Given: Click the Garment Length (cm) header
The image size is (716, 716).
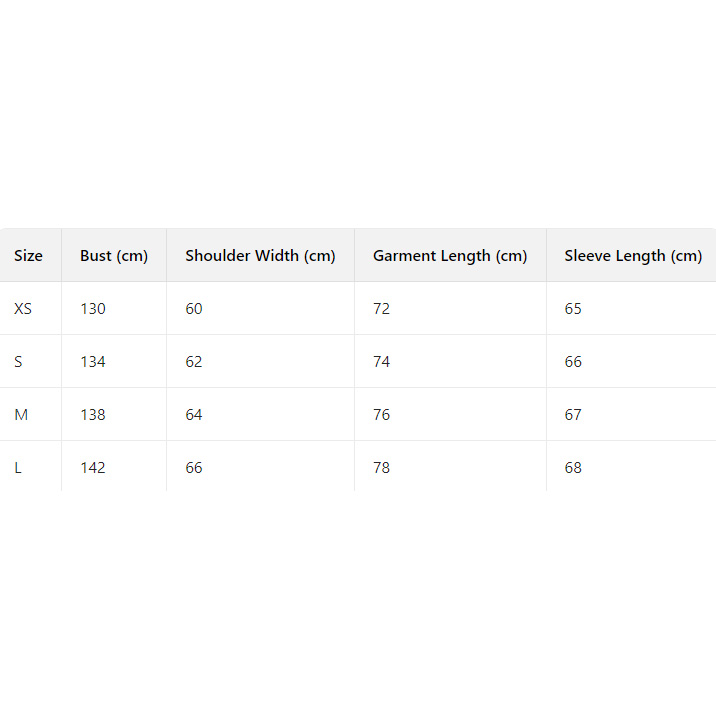Looking at the screenshot, I should click(449, 256).
